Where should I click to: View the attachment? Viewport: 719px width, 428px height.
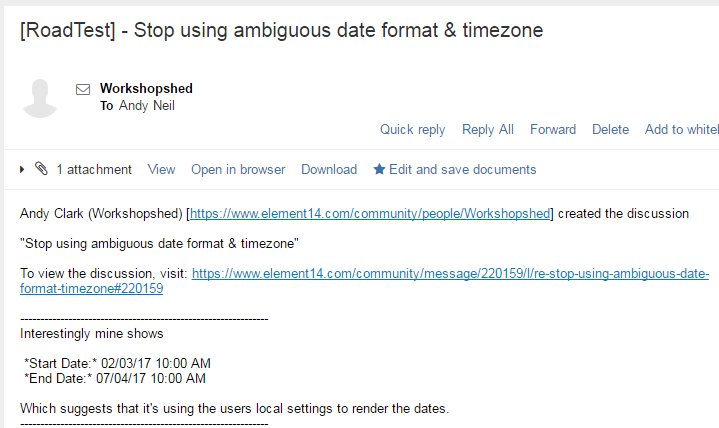point(161,169)
